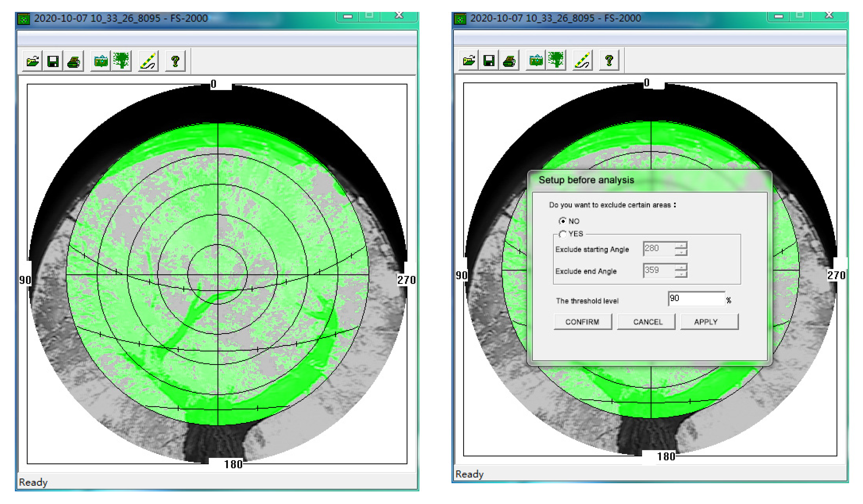Click the threshold level input field
The image size is (863, 504).
click(x=696, y=299)
